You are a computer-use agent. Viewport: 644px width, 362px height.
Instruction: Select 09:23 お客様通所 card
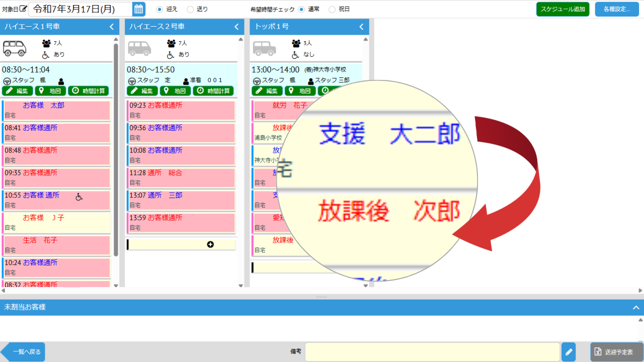point(181,111)
